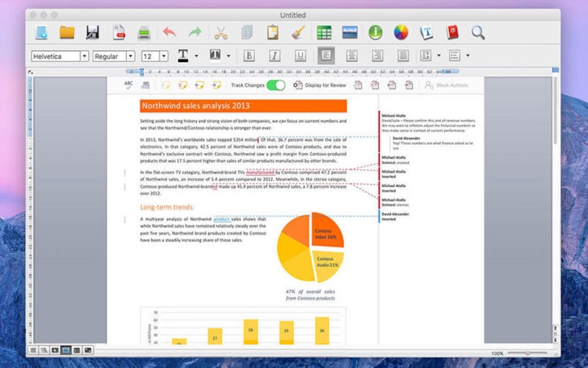Viewport: 588px width, 368px height.
Task: Save the document with the floppy disk icon
Action: point(93,32)
